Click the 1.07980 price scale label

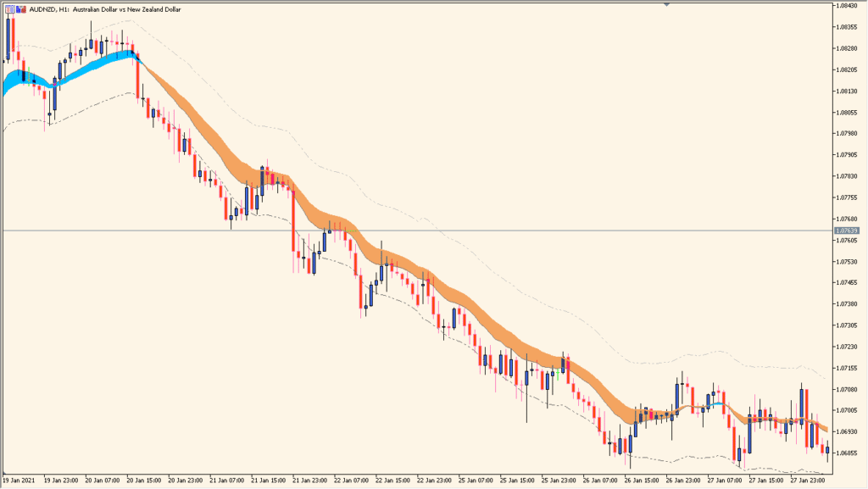(x=847, y=133)
